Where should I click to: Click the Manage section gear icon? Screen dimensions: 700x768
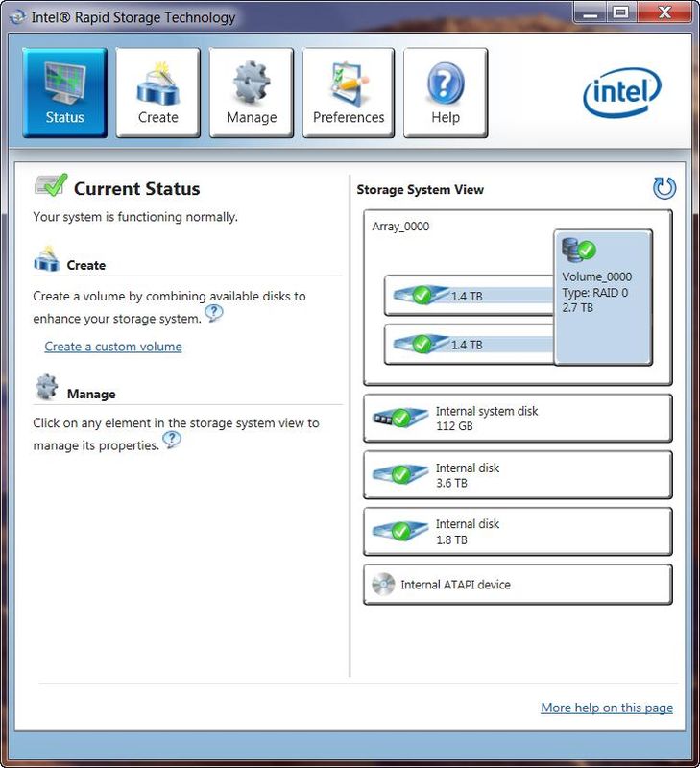pyautogui.click(x=47, y=387)
